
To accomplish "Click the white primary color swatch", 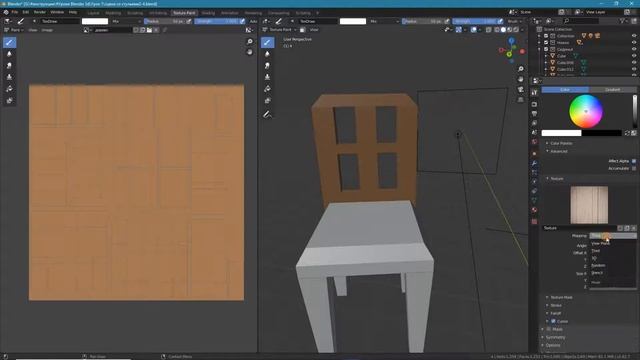I will point(561,133).
